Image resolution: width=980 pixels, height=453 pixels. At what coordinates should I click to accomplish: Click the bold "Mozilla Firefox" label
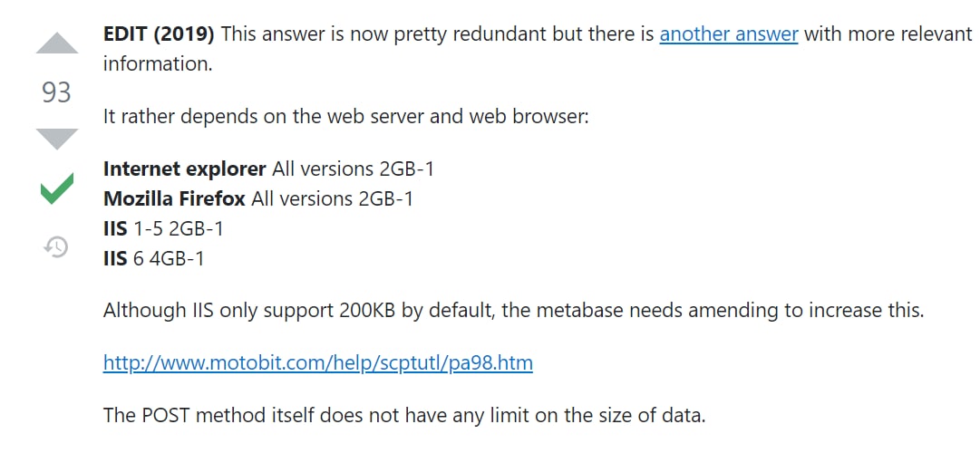pyautogui.click(x=174, y=198)
